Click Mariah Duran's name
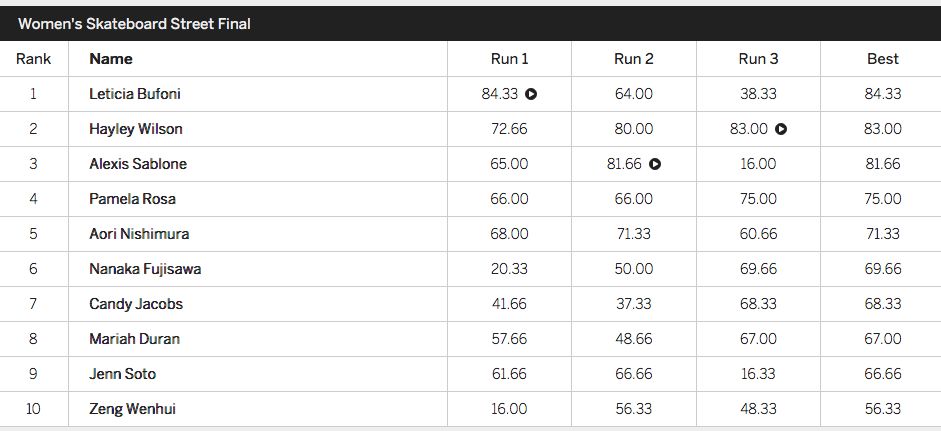 pyautogui.click(x=134, y=339)
